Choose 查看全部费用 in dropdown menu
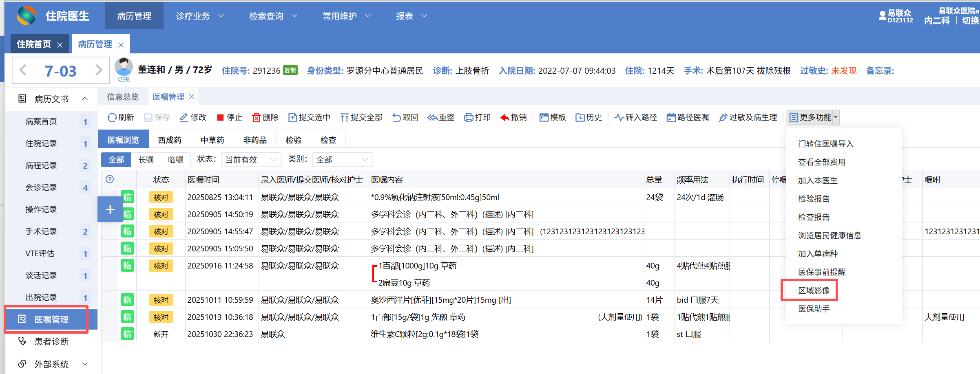 [x=822, y=162]
